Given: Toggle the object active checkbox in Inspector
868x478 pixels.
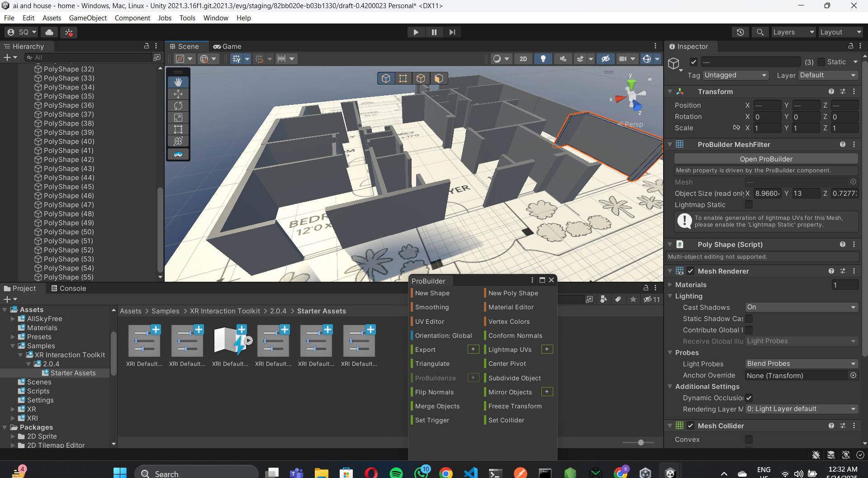Looking at the screenshot, I should (693, 62).
